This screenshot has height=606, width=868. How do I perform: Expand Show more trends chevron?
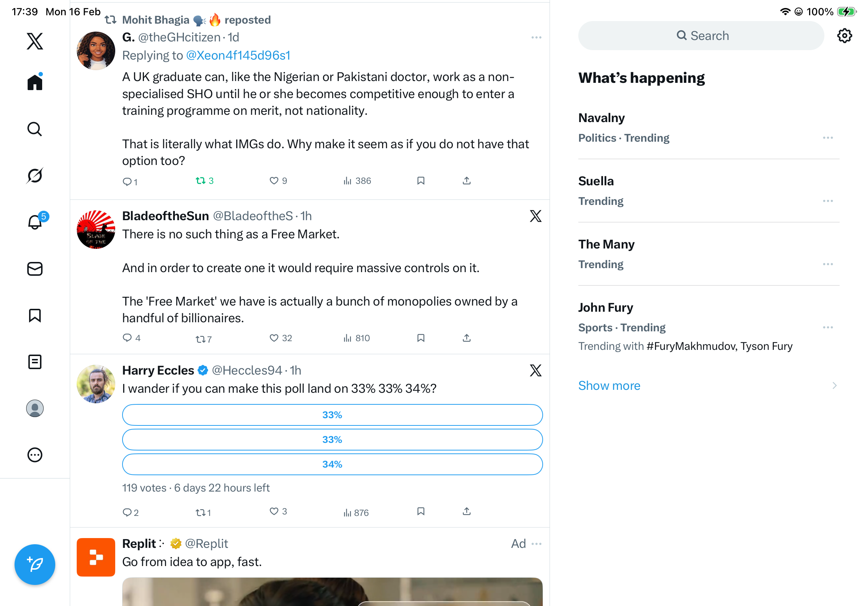(834, 385)
